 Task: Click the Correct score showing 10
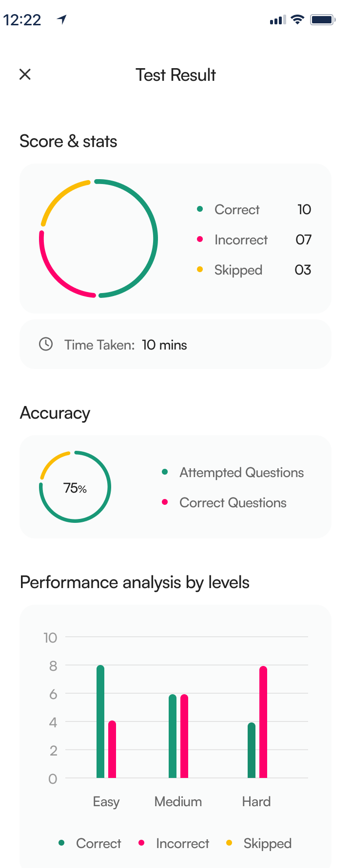coord(304,209)
